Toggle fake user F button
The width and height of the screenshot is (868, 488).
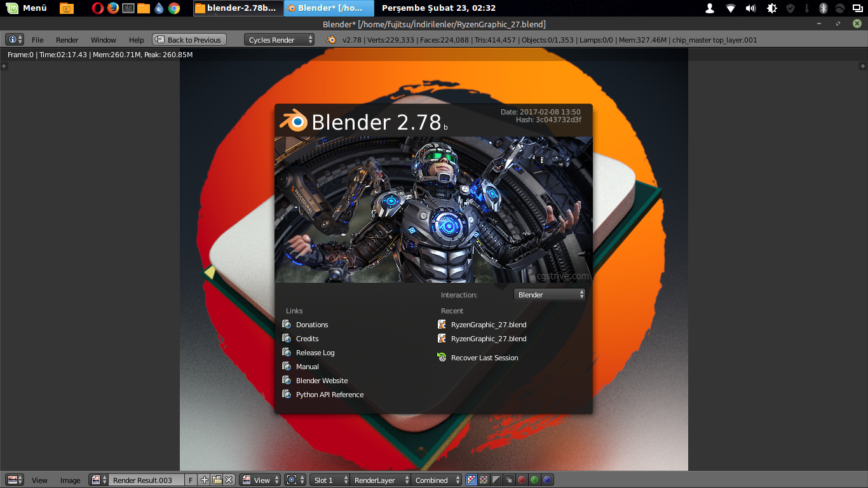(191, 480)
